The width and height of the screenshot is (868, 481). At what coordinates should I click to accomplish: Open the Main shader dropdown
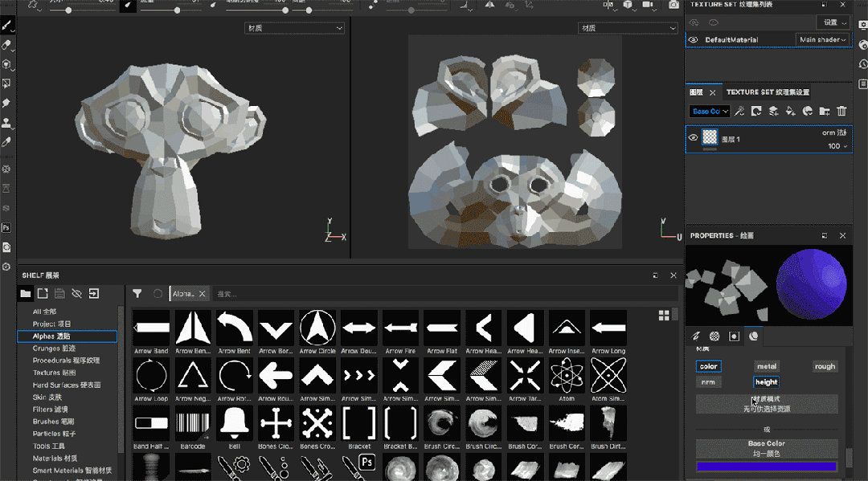(823, 40)
